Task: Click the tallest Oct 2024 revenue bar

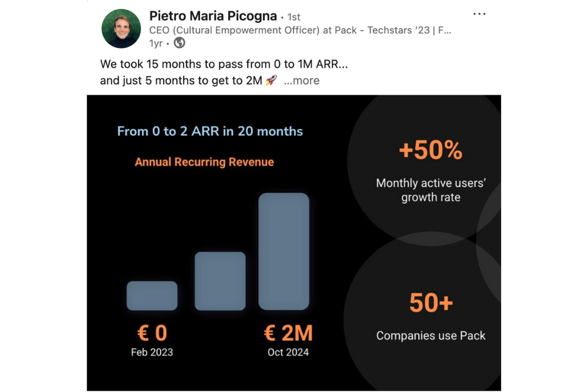Action: tap(285, 253)
